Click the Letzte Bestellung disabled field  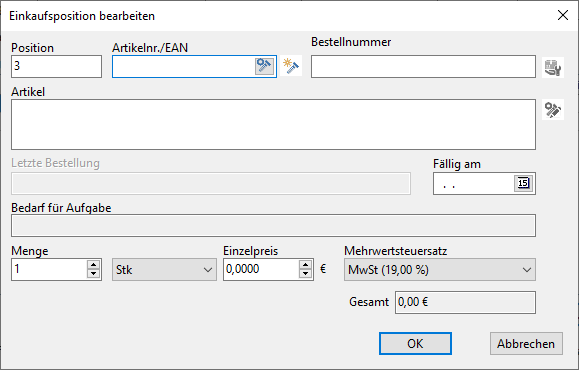coord(211,183)
